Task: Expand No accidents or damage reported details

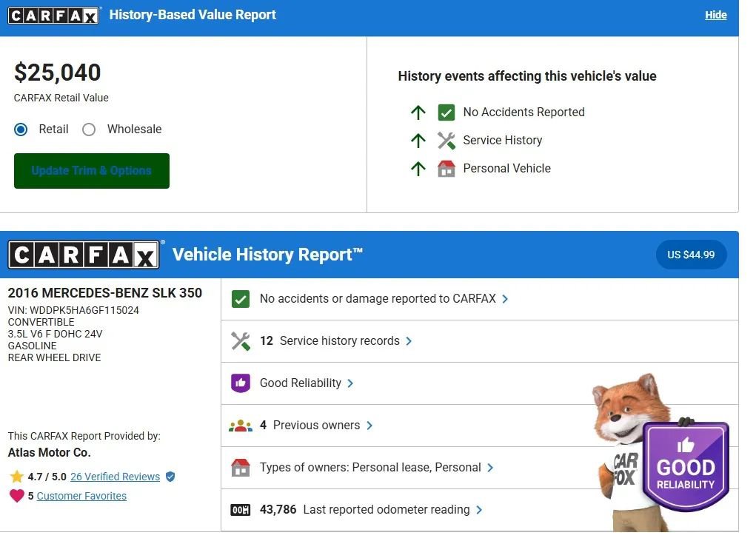Action: pos(505,299)
